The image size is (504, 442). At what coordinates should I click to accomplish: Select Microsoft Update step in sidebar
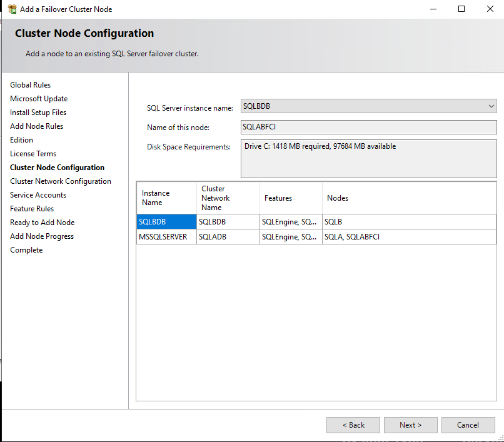tap(39, 99)
